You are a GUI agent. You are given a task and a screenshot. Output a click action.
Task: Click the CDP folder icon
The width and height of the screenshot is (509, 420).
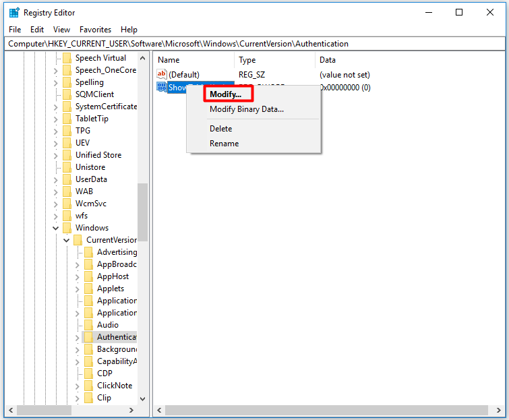click(x=88, y=373)
